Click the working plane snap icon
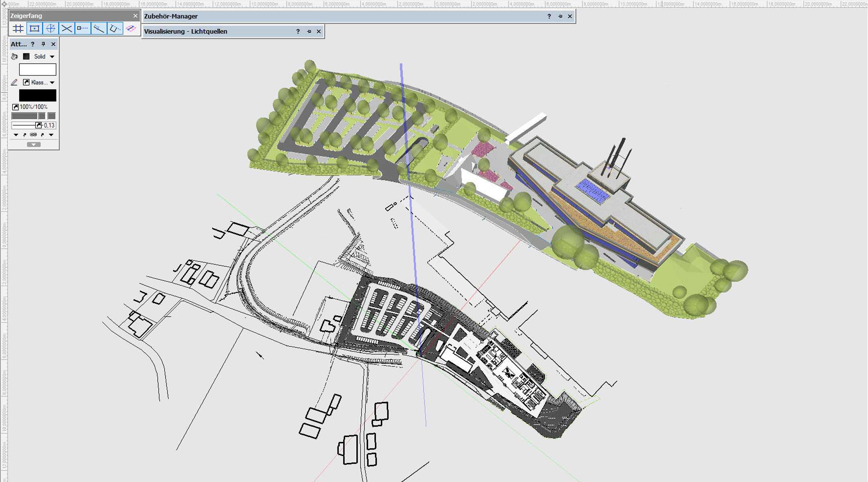868x482 pixels. coord(131,29)
